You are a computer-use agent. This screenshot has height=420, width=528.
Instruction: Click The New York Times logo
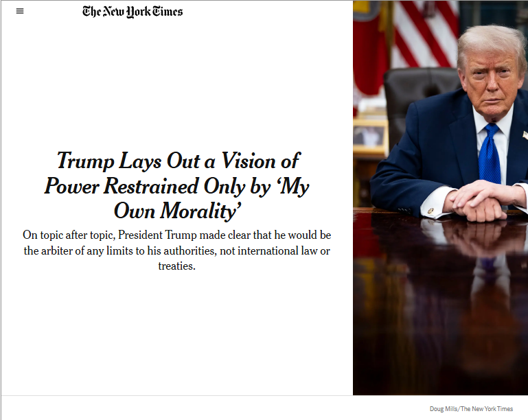(133, 11)
